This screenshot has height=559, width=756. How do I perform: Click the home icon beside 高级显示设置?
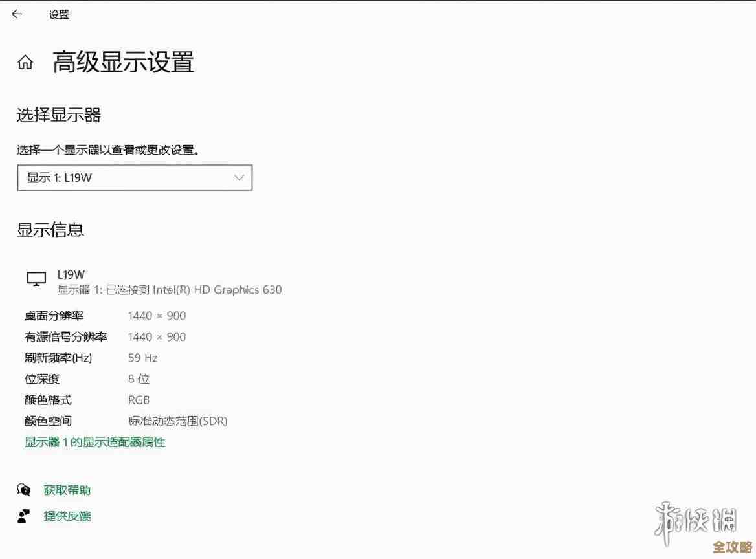tap(25, 62)
